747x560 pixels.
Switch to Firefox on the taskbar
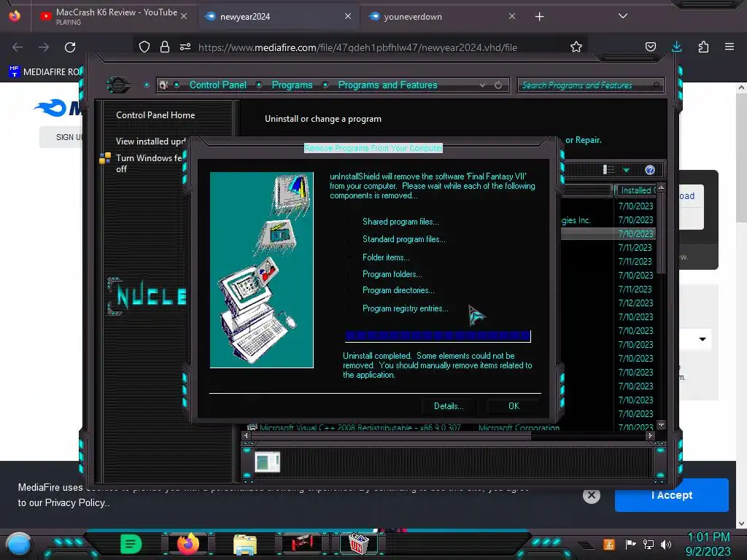[187, 544]
